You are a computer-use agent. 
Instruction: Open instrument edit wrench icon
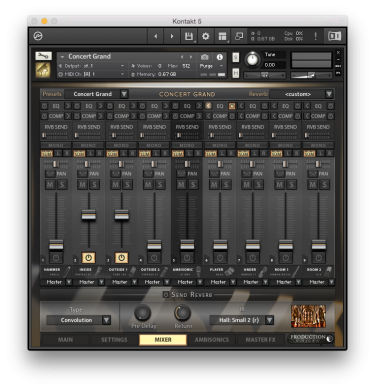(43, 56)
